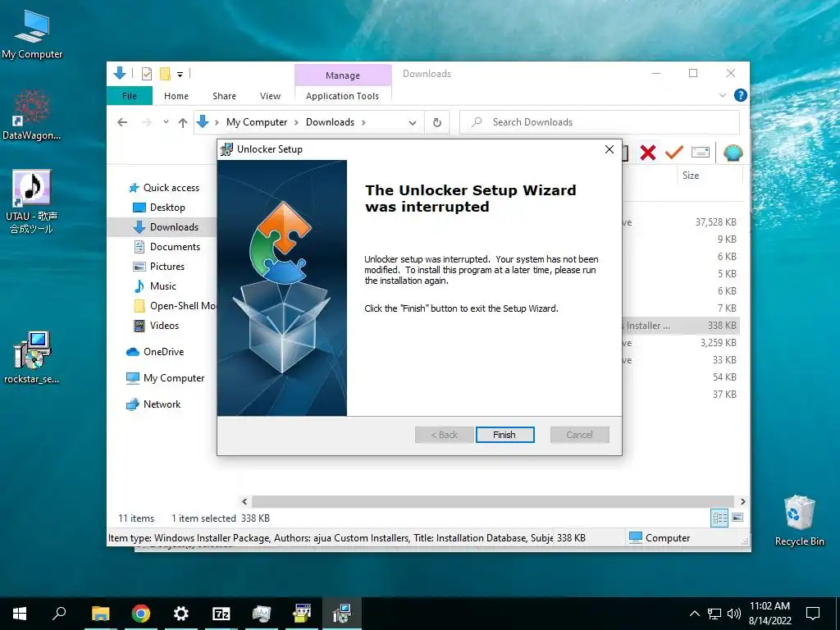Select My Computer in navigation pane
This screenshot has height=630, width=840.
[165, 378]
